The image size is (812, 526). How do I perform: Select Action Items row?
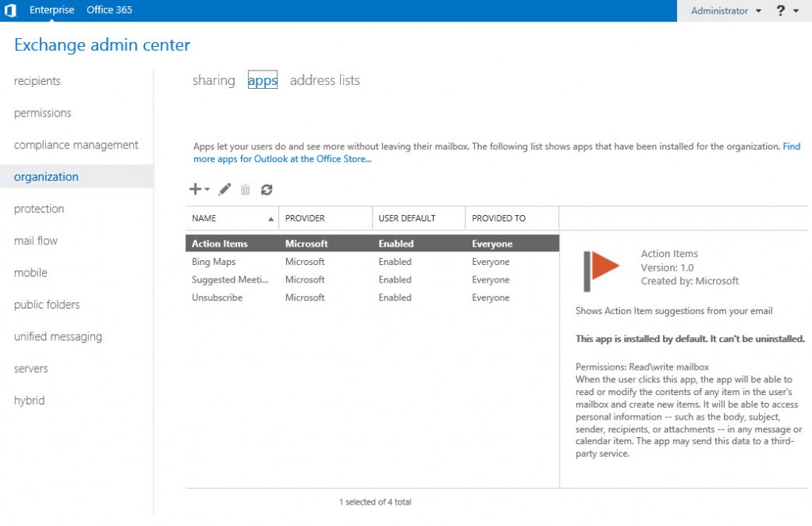pyautogui.click(x=373, y=244)
